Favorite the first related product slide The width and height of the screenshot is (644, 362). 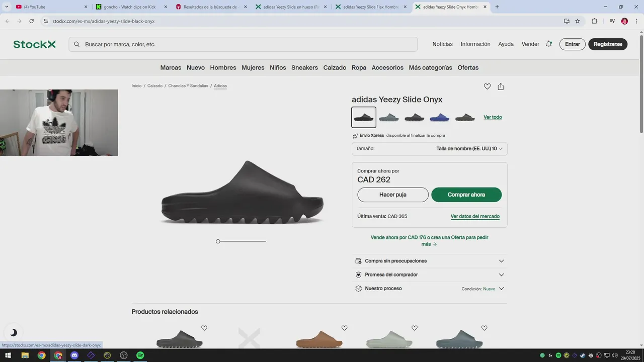click(204, 328)
